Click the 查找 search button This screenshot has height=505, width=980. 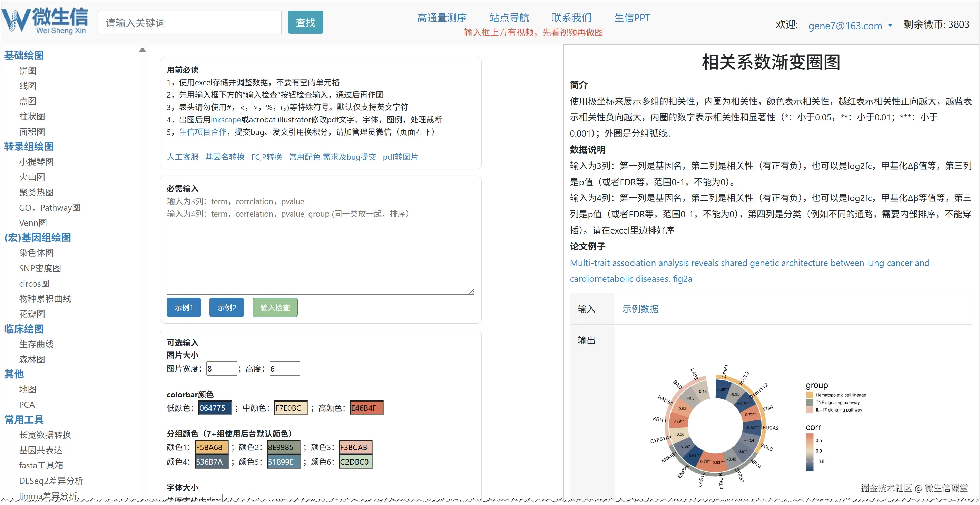[x=305, y=22]
